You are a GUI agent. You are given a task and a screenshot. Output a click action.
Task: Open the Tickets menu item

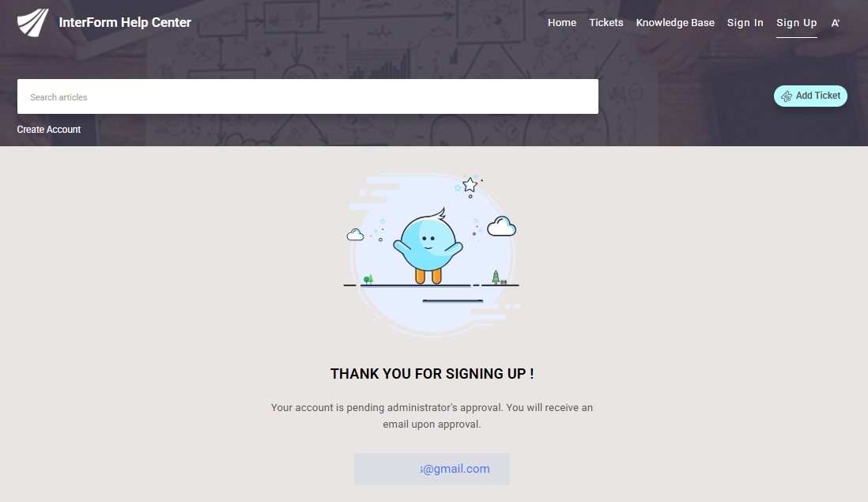click(x=606, y=23)
